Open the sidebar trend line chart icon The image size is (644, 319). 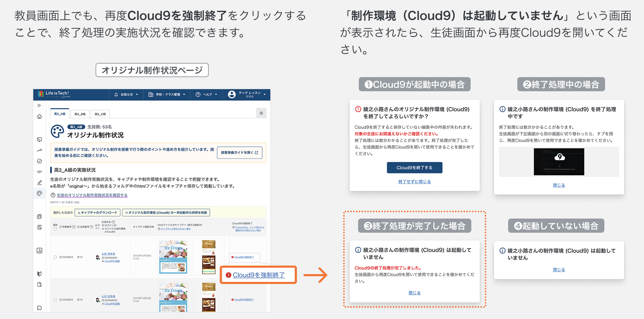click(39, 150)
